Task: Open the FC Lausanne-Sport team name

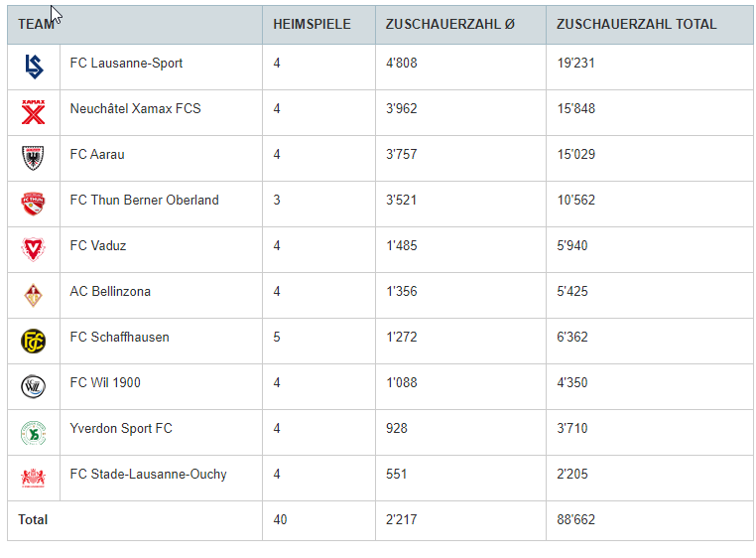Action: click(x=126, y=64)
